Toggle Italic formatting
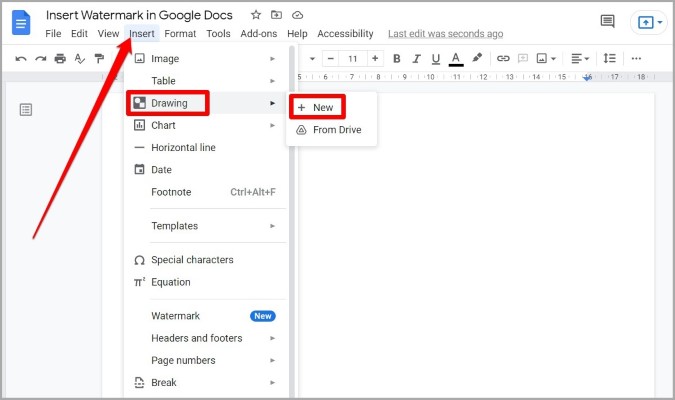The width and height of the screenshot is (675, 400). pos(416,59)
